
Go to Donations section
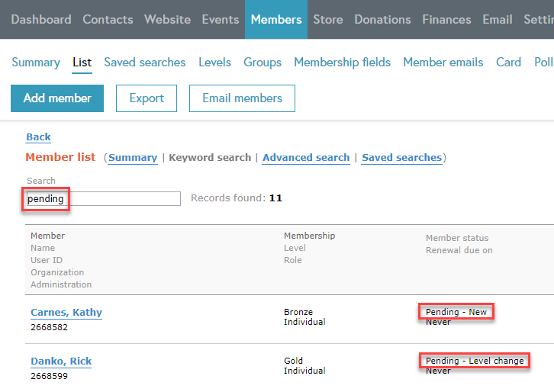pyautogui.click(x=382, y=19)
